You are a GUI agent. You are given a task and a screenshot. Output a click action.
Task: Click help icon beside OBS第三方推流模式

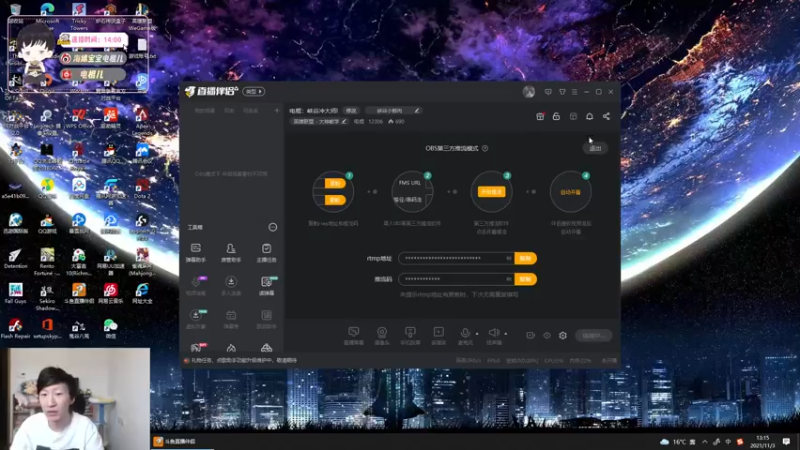pyautogui.click(x=485, y=148)
